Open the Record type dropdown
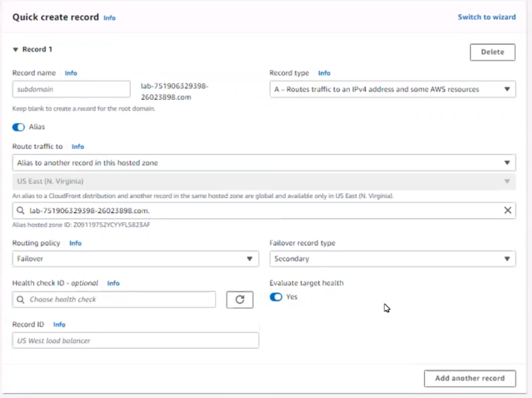Viewport: 532px width, 398px height. pyautogui.click(x=393, y=89)
